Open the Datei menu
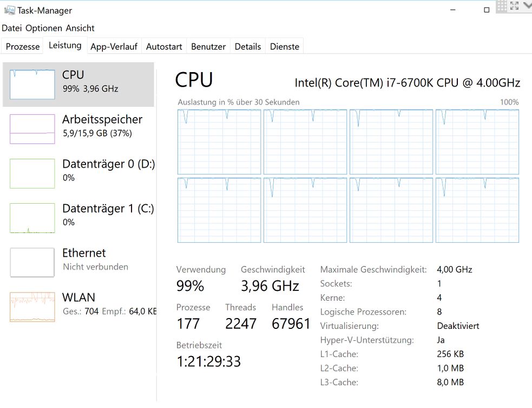532x408 pixels. (x=12, y=28)
